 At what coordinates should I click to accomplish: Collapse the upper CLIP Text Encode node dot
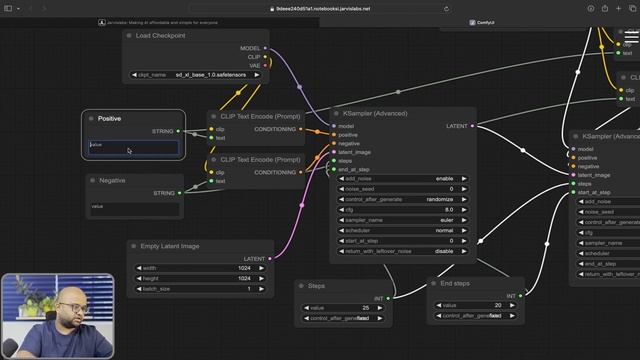tap(213, 117)
